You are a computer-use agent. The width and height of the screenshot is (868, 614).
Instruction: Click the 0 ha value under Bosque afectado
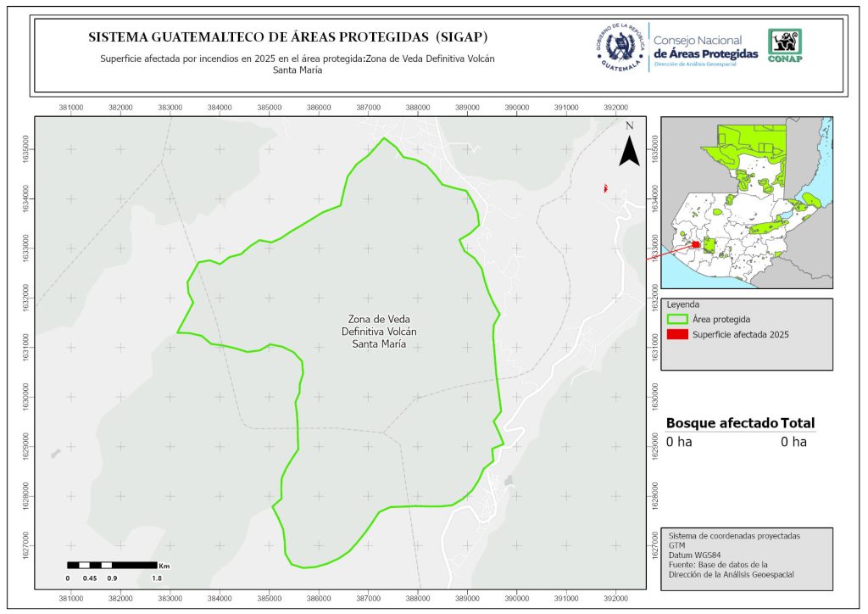679,442
